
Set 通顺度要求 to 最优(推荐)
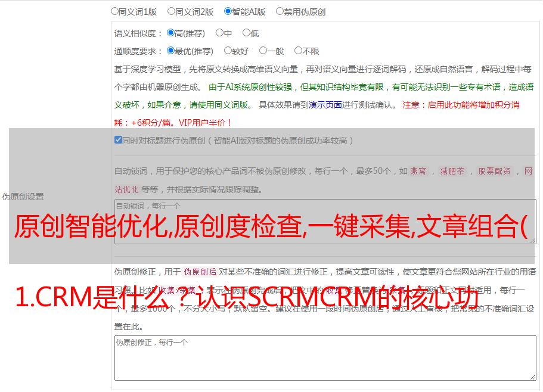(x=170, y=51)
